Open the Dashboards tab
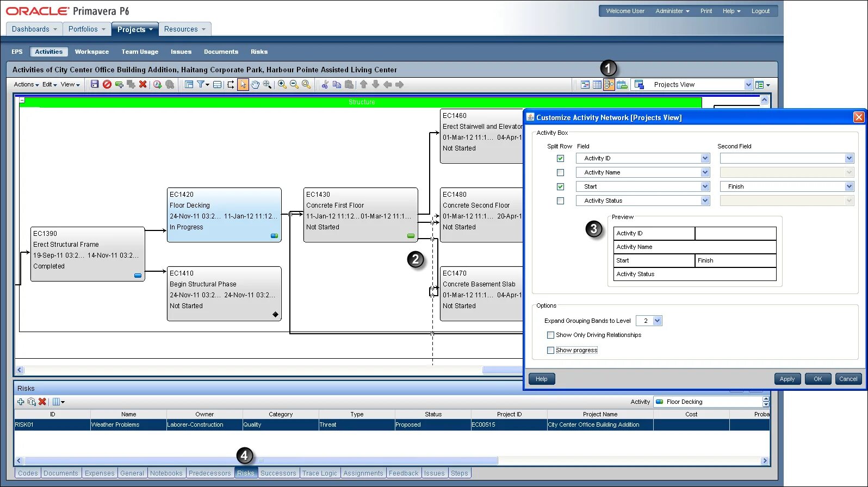The height and width of the screenshot is (487, 868). point(34,29)
